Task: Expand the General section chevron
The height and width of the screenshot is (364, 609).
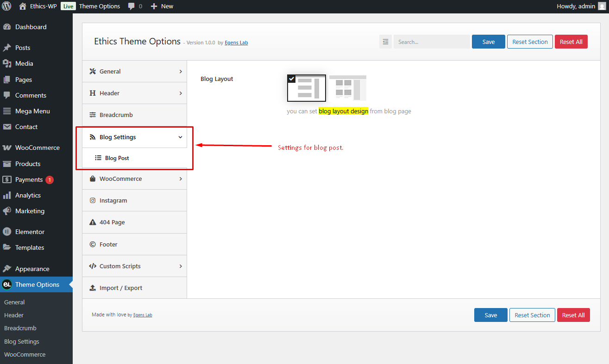Action: (x=181, y=71)
